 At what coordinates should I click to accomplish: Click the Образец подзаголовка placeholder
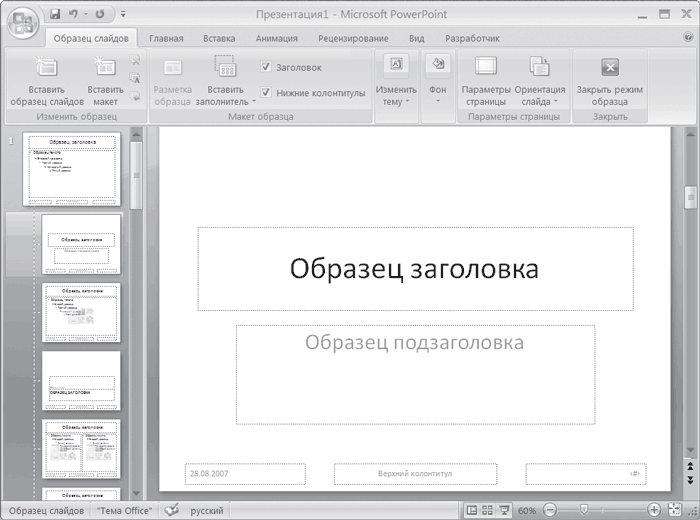(415, 374)
